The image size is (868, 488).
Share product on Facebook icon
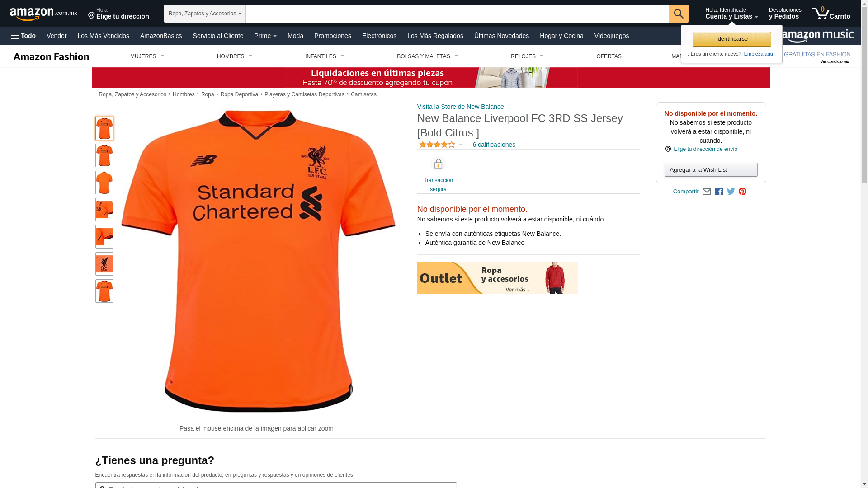click(719, 192)
